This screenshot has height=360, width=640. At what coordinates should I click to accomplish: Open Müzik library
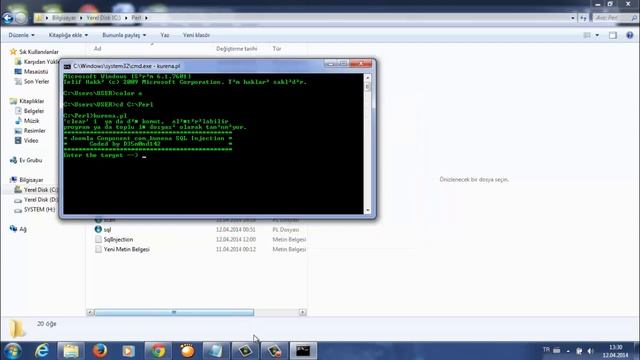coord(31,120)
